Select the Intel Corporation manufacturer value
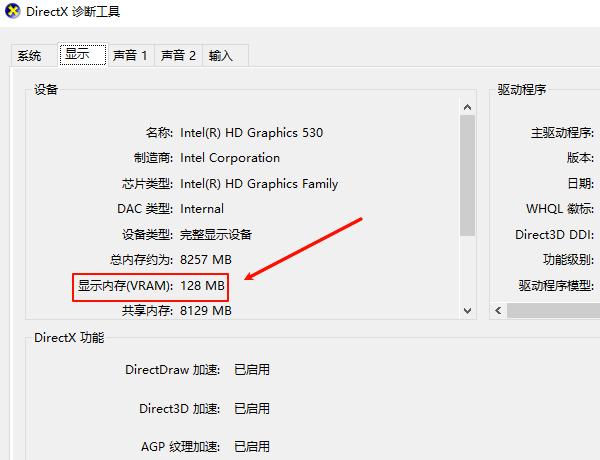This screenshot has height=460, width=600. pyautogui.click(x=230, y=158)
